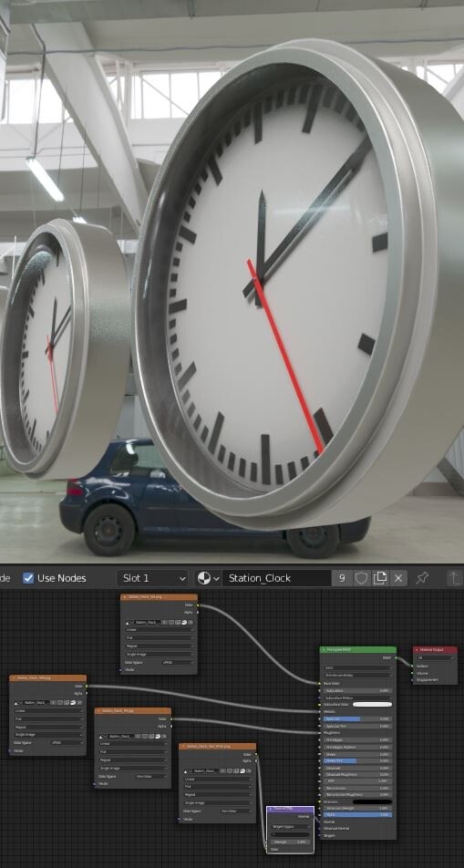Click the Transmission slider in Principled BSDF
Image resolution: width=464 pixels, height=868 pixels.
point(357,789)
